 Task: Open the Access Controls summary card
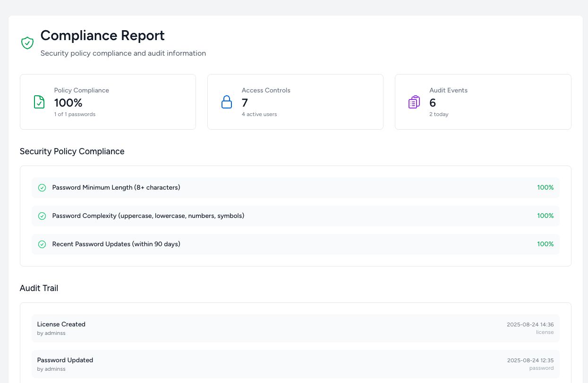pyautogui.click(x=295, y=102)
